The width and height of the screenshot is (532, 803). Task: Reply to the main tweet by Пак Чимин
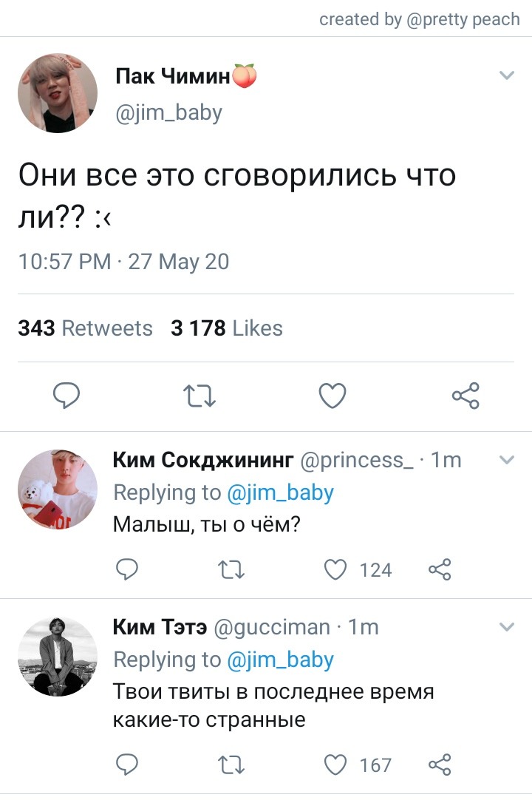tap(66, 396)
